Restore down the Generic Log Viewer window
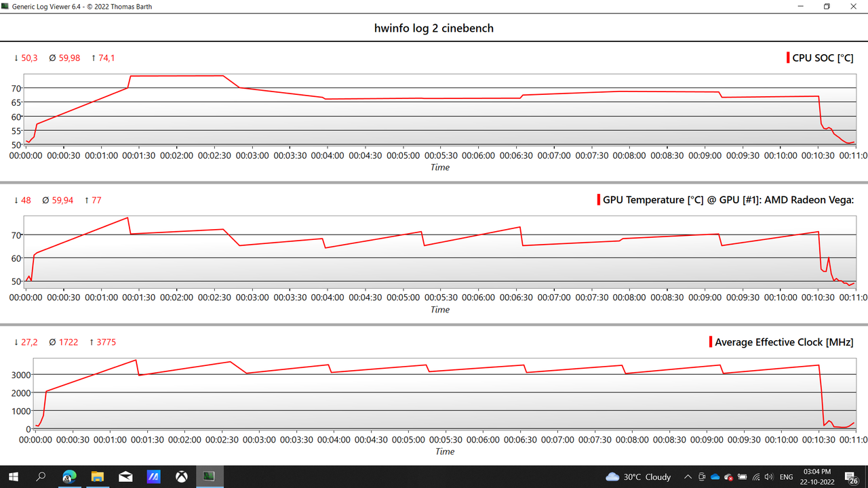868x488 pixels. [827, 7]
